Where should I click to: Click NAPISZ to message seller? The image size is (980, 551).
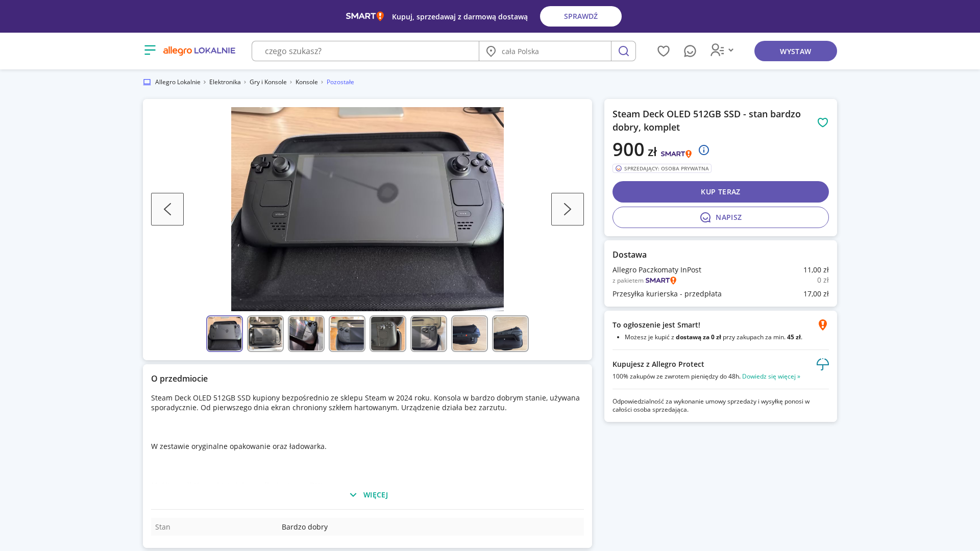pyautogui.click(x=721, y=217)
